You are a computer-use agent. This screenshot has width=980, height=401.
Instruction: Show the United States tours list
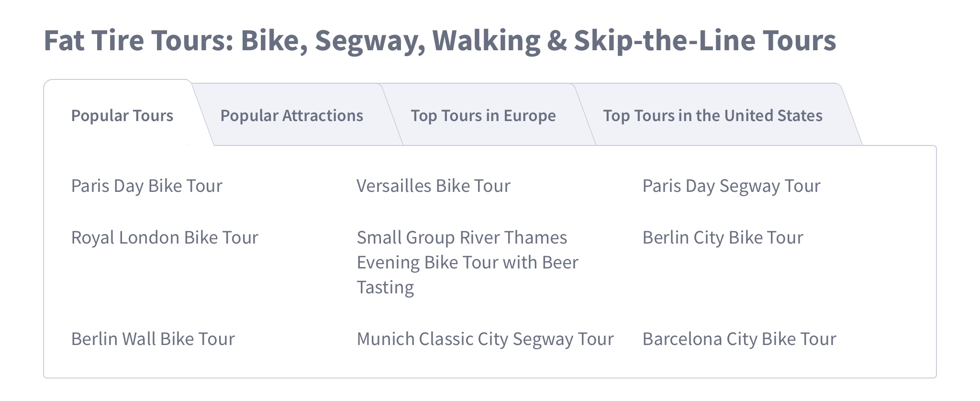pyautogui.click(x=712, y=116)
